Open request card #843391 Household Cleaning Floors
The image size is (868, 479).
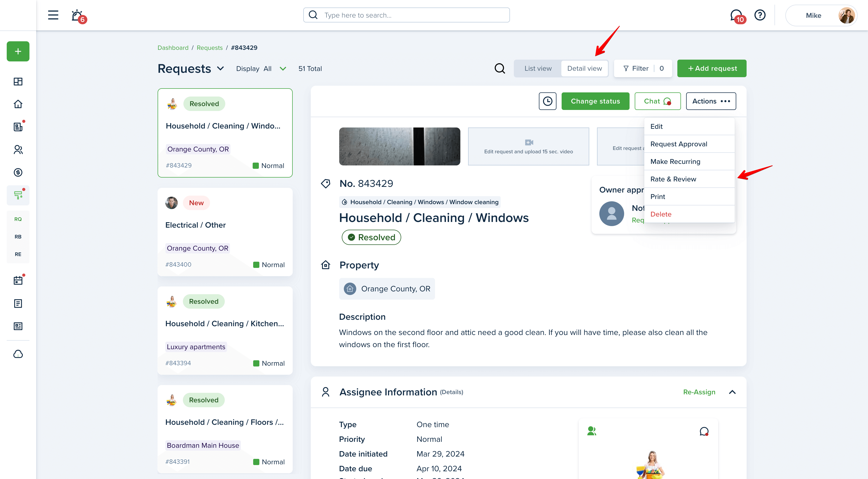coord(225,429)
